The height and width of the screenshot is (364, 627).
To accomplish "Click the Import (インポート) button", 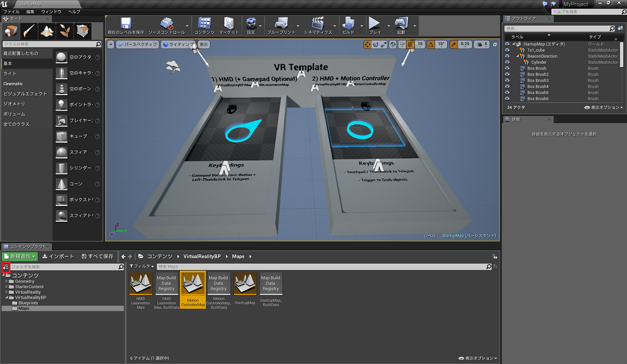I will tap(58, 256).
